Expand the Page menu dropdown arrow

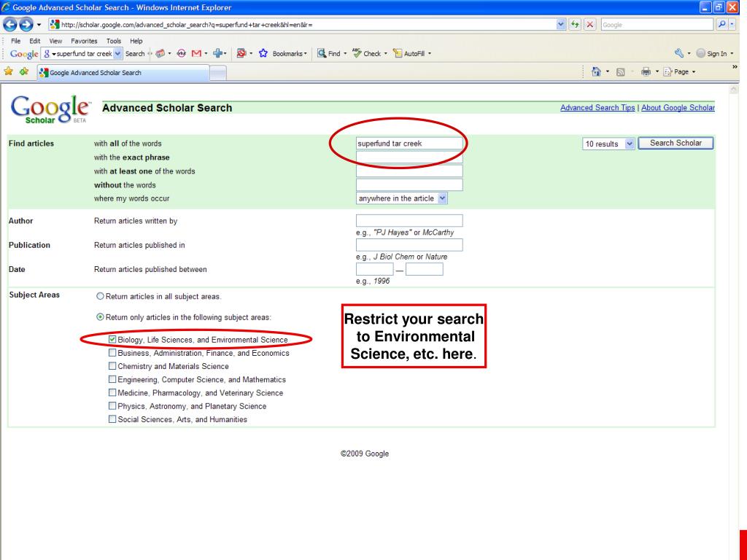(694, 72)
